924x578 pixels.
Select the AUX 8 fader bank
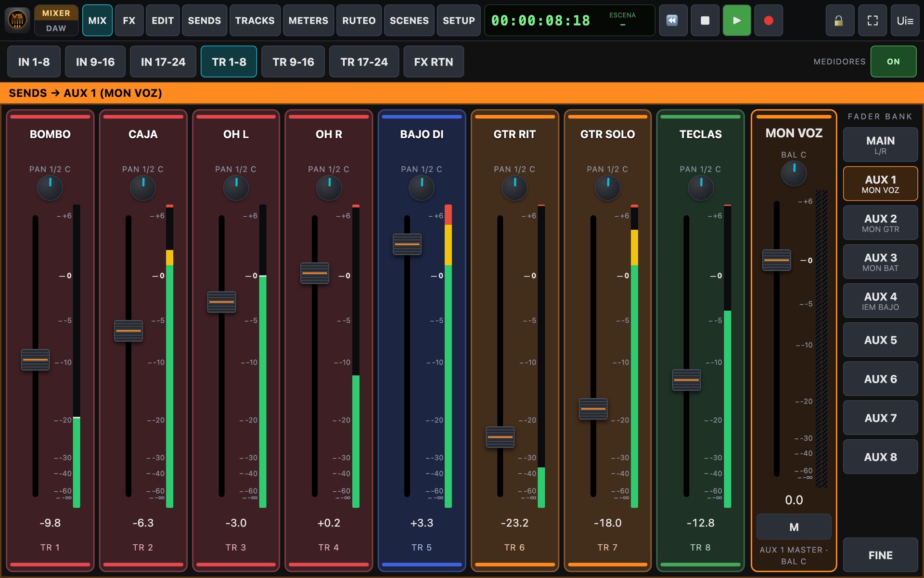pyautogui.click(x=880, y=457)
